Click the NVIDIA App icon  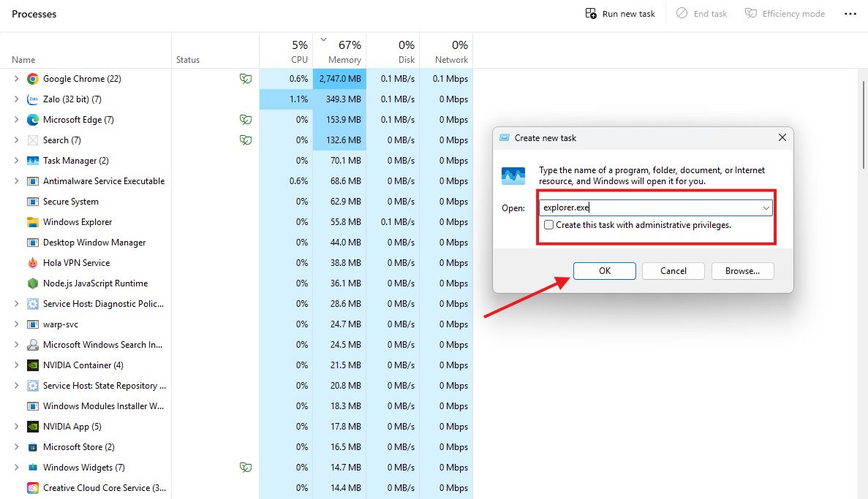(32, 427)
